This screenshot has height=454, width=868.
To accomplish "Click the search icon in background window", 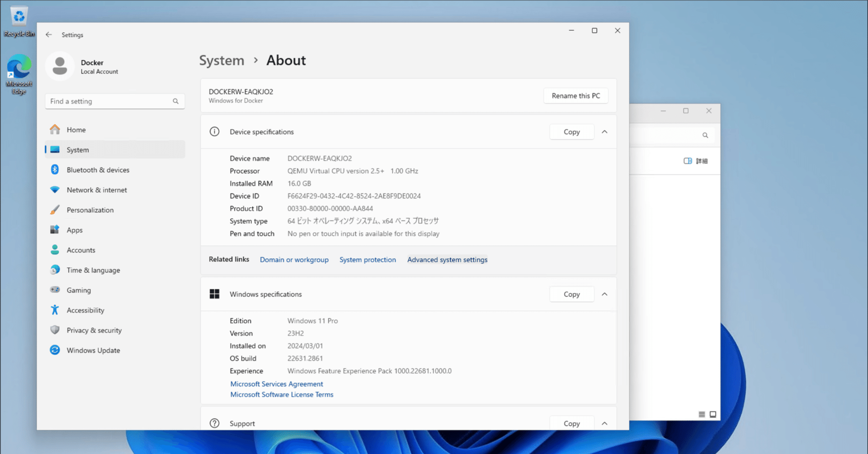I will click(705, 135).
